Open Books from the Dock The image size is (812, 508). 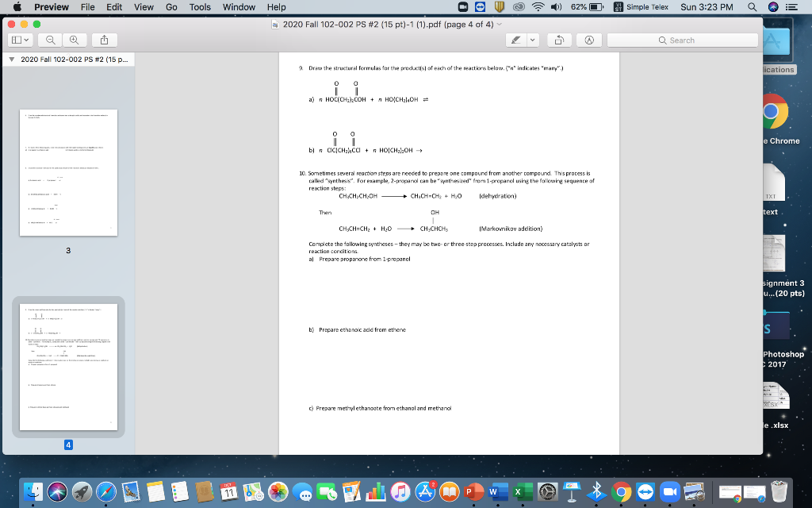pos(450,491)
